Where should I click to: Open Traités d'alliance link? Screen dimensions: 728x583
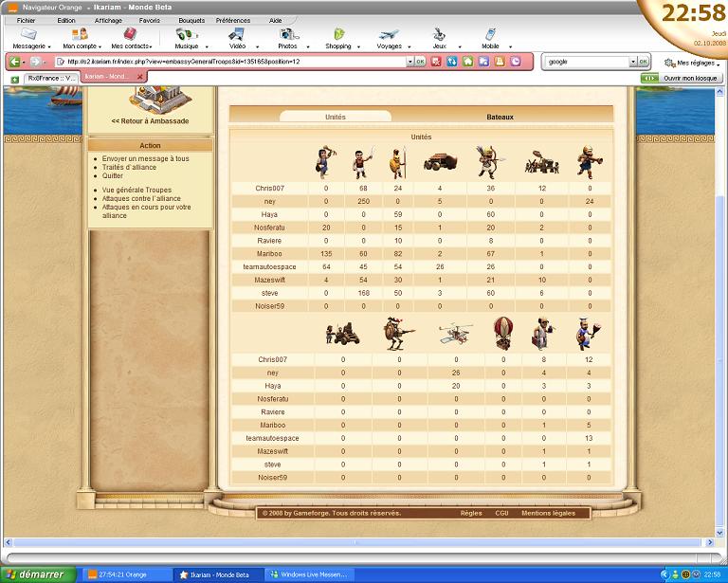[129, 167]
